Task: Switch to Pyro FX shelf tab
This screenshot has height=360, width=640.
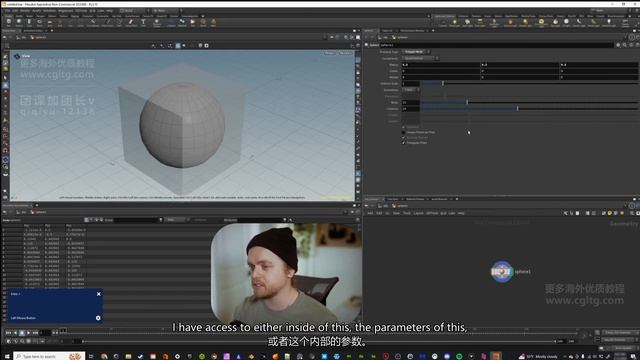Action: (x=572, y=16)
